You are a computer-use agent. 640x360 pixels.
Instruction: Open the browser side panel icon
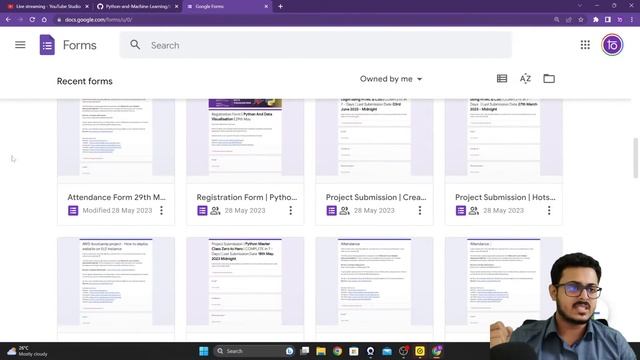(608, 20)
